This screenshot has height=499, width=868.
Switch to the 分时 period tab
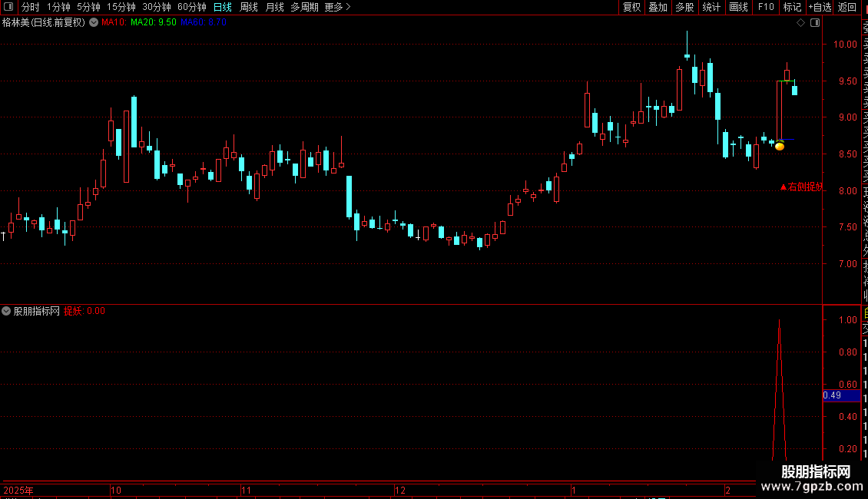[x=31, y=7]
